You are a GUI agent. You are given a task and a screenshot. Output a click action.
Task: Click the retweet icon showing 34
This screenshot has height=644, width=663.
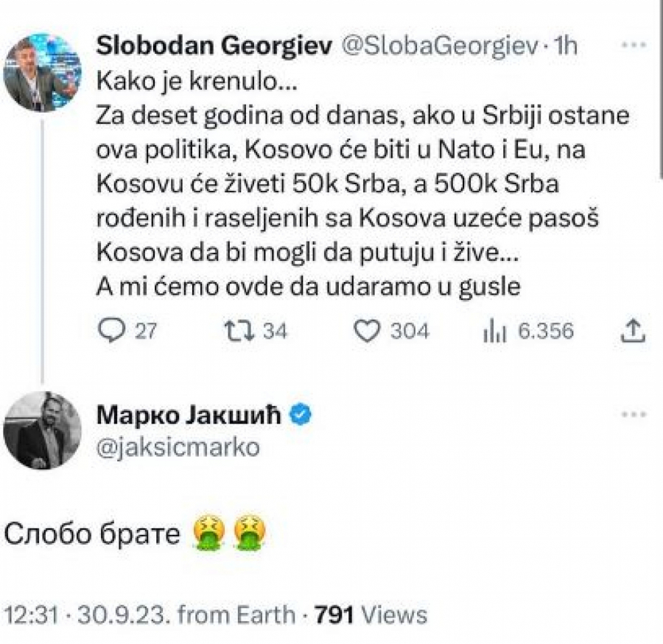(x=240, y=330)
